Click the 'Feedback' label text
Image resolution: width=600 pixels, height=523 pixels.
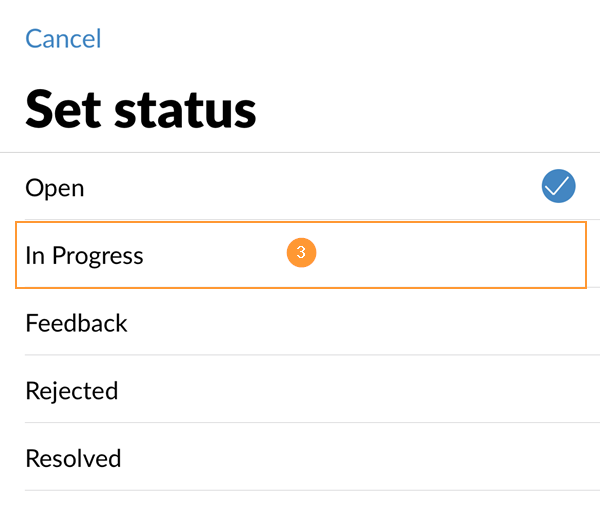pyautogui.click(x=77, y=323)
